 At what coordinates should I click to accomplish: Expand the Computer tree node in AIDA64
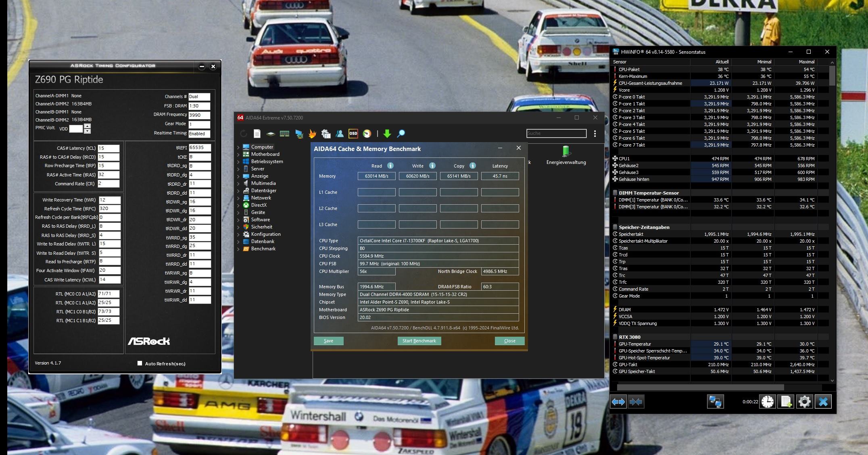point(238,147)
